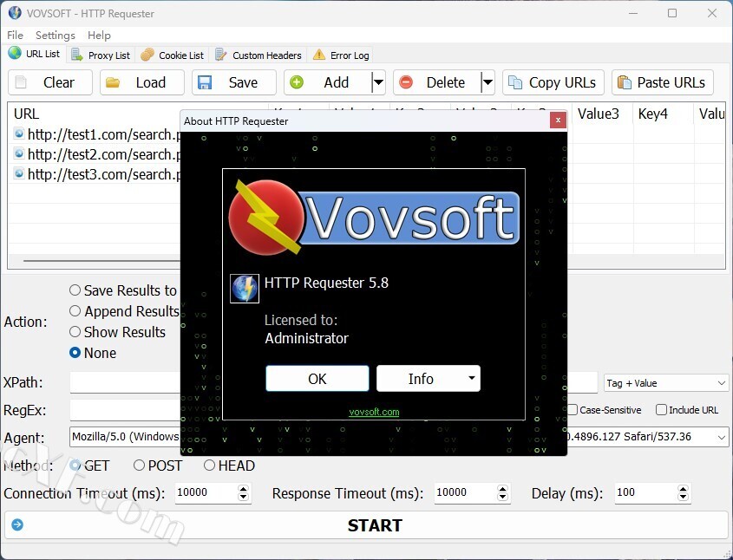Click the Proxy List tab icon
Viewport: 733px width, 560px height.
[x=77, y=55]
